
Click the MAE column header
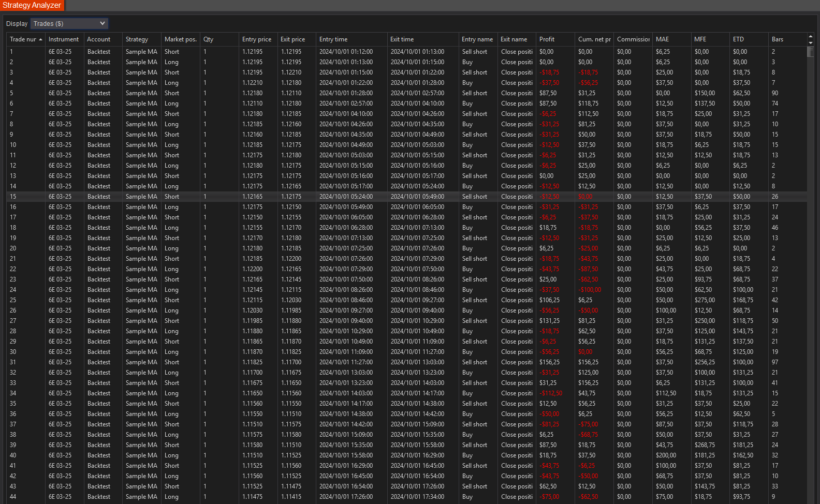coord(672,39)
